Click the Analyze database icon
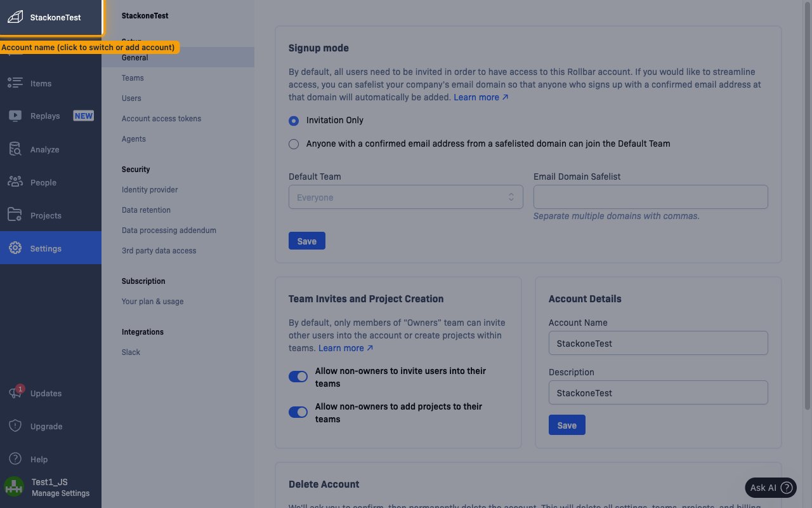 click(x=15, y=149)
